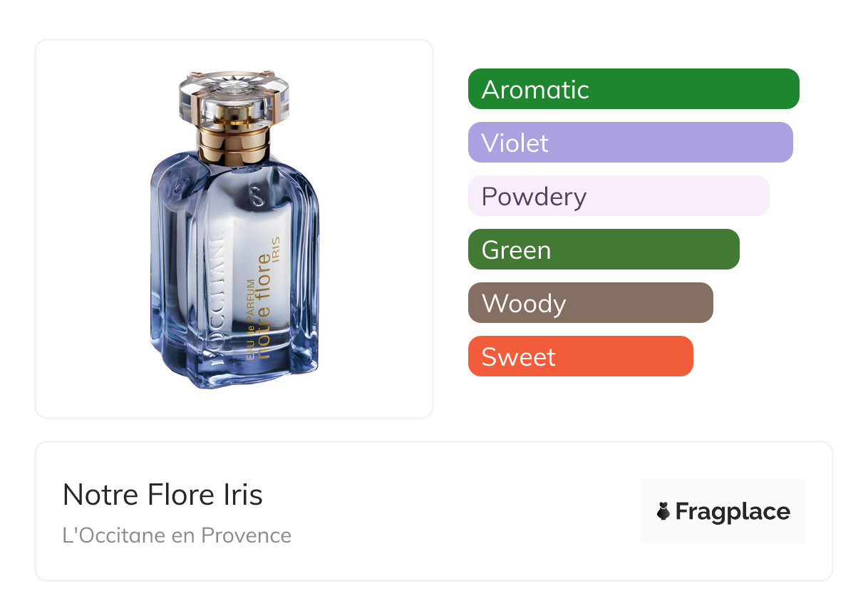
Task: Pick the orange Sweet accord bar
Action: point(580,356)
